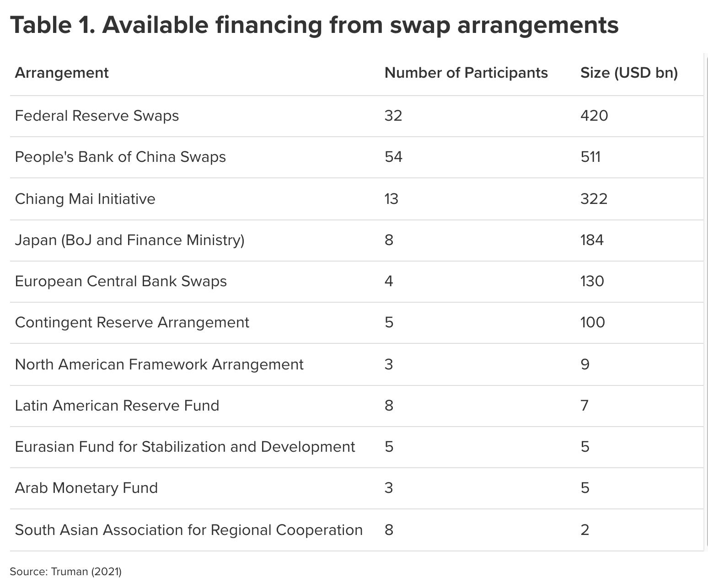Click the 511 size value
Screen dimensions: 708x588
pos(590,157)
